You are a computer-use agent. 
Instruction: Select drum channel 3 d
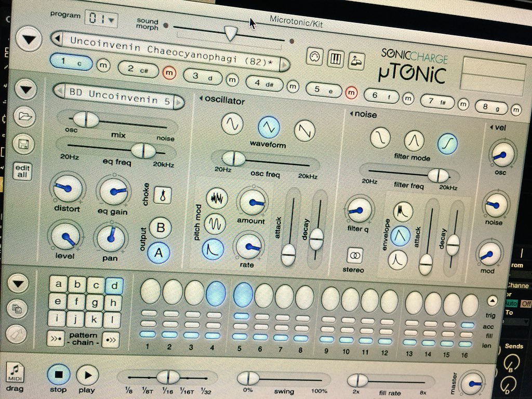coord(203,76)
